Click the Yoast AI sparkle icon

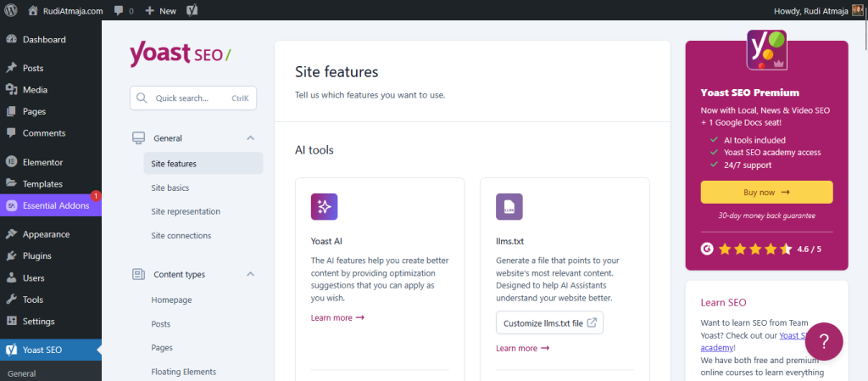tap(324, 206)
